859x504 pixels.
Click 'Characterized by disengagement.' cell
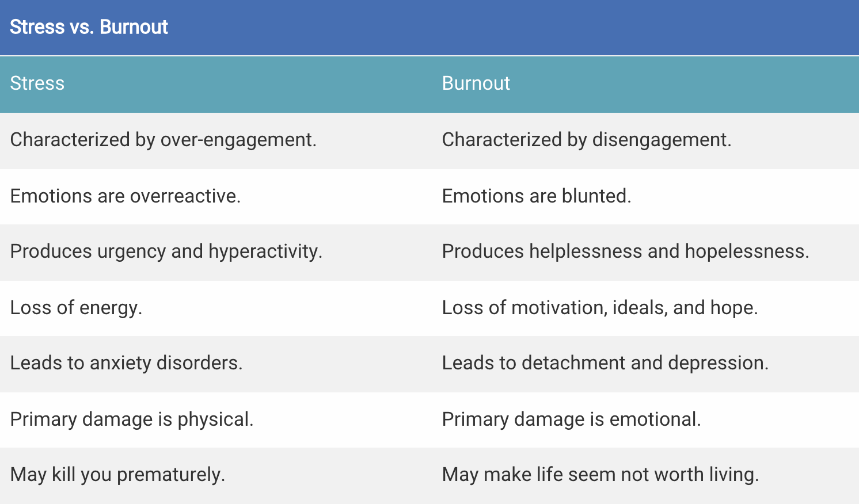586,140
